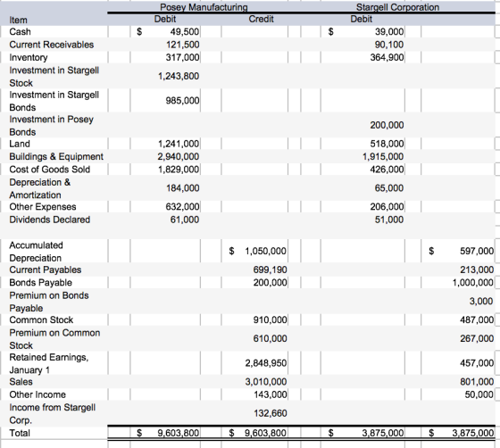The height and width of the screenshot is (448, 500).
Task: Click Accumulated Depreciation row label
Action: pos(36,252)
